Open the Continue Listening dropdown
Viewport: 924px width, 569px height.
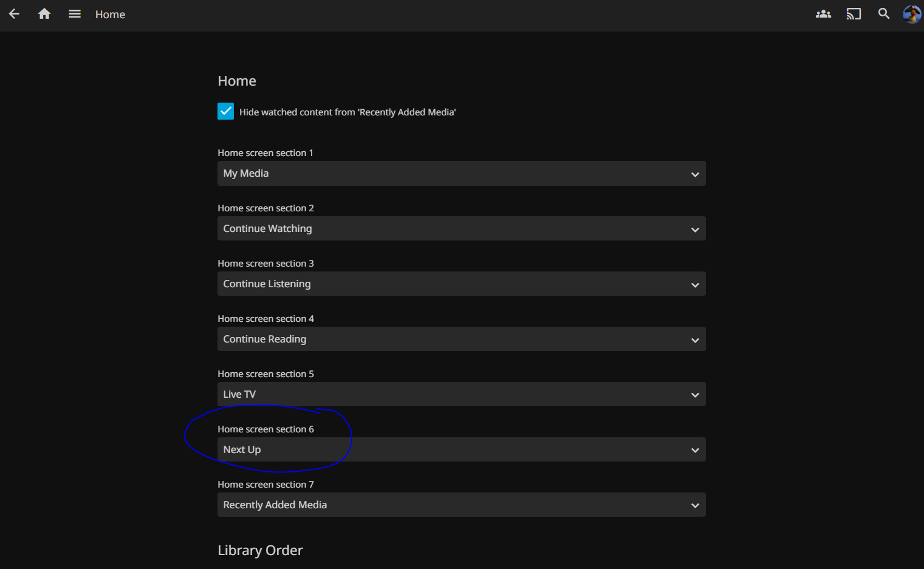tap(461, 284)
